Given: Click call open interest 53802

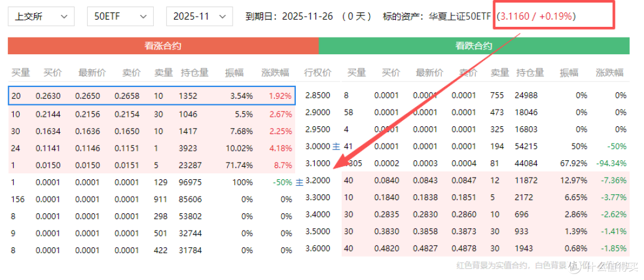Looking at the screenshot, I should pyautogui.click(x=190, y=216).
